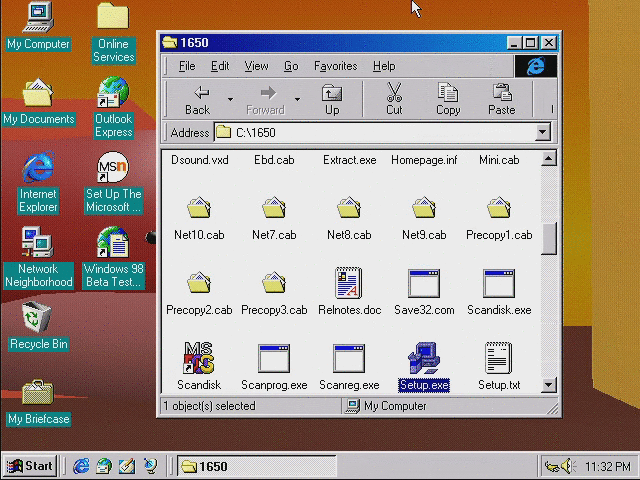The image size is (640, 480).
Task: Click the Cut toolbar button
Action: [x=394, y=100]
